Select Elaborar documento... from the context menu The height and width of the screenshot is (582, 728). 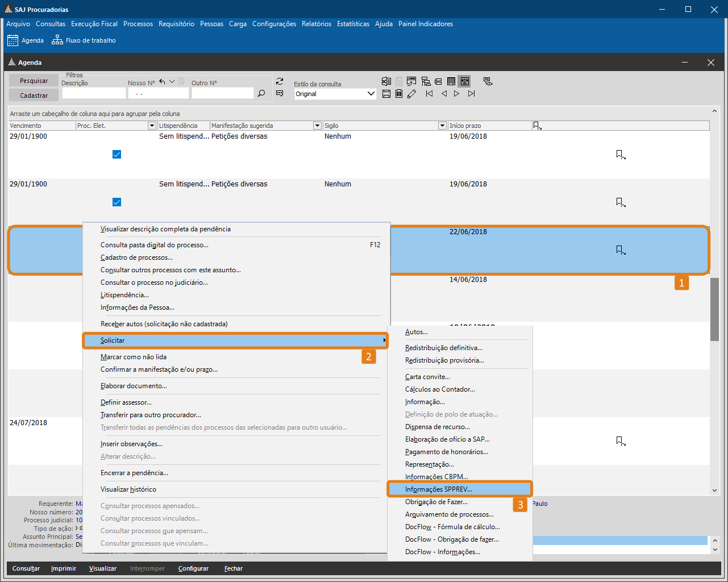point(134,386)
